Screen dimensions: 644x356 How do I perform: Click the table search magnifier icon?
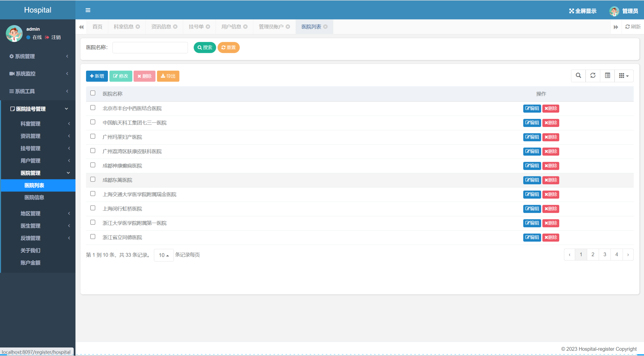click(x=578, y=76)
